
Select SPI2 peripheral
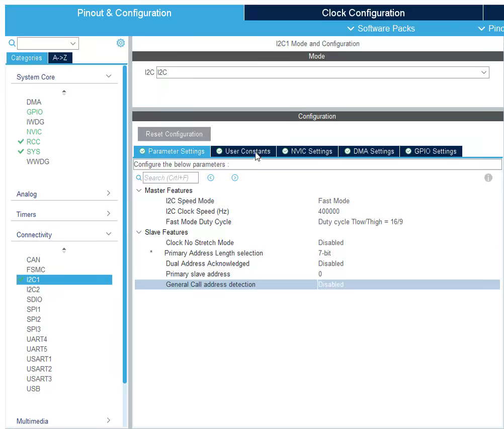[x=34, y=319]
